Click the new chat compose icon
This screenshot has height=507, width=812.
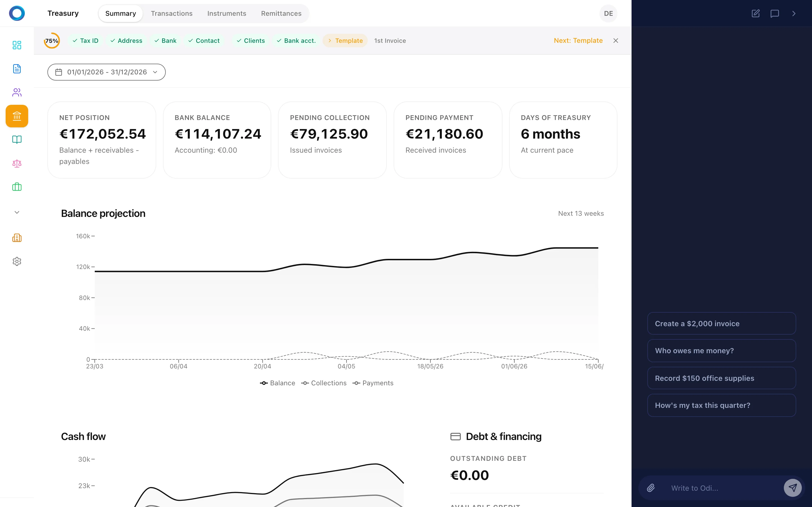tap(755, 14)
